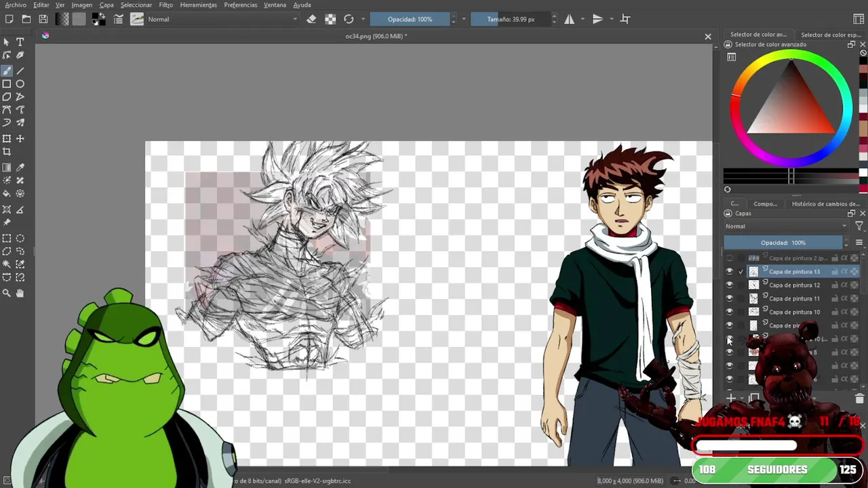Select the Line tool
Screen dimensions: 868x488
pyautogui.click(x=20, y=70)
